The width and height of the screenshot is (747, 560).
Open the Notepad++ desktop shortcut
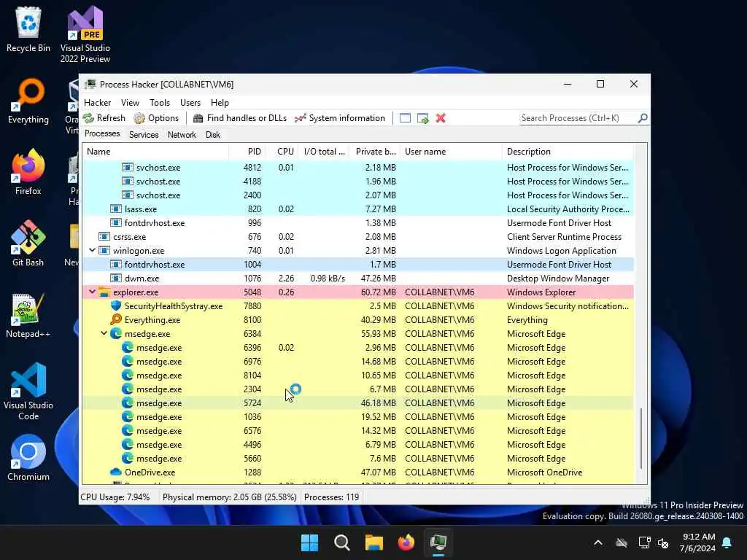pos(28,315)
